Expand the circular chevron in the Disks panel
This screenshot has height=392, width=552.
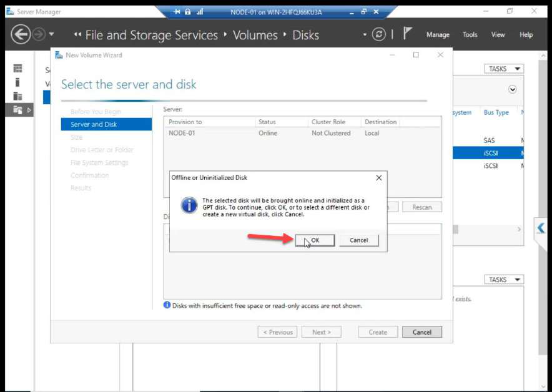(512, 89)
